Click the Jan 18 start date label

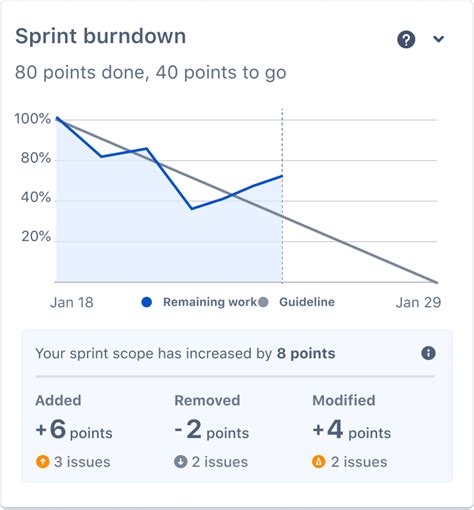point(72,303)
